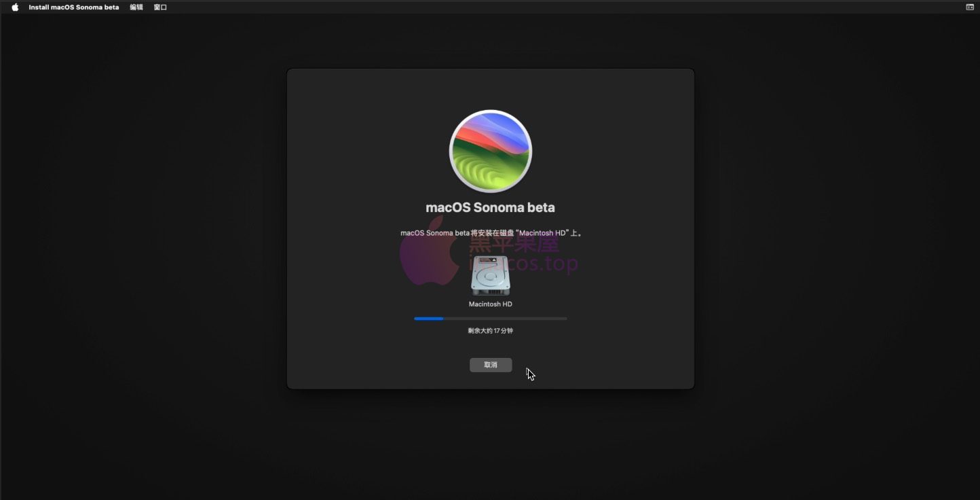Click the input source icon in menu bar

(970, 7)
